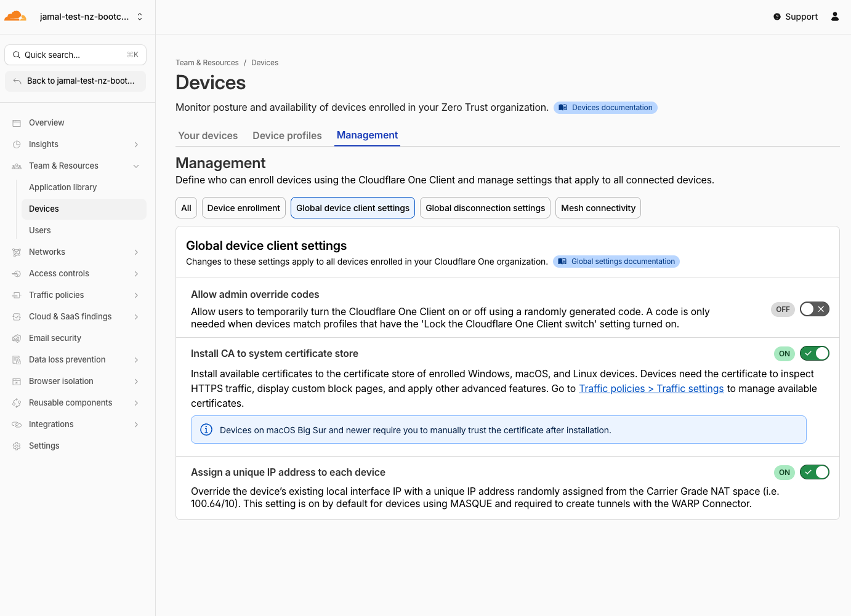Open Traffic policies > Traffic settings link
The width and height of the screenshot is (851, 616).
click(x=651, y=389)
